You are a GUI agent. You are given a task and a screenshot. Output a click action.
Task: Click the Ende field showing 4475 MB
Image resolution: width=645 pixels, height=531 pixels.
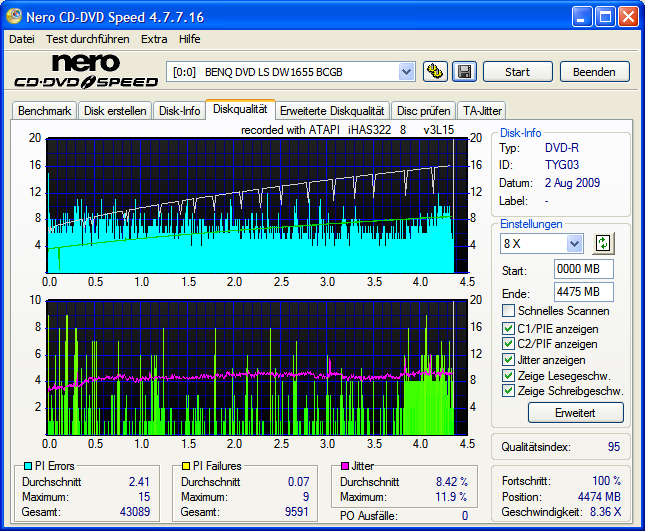coord(584,292)
